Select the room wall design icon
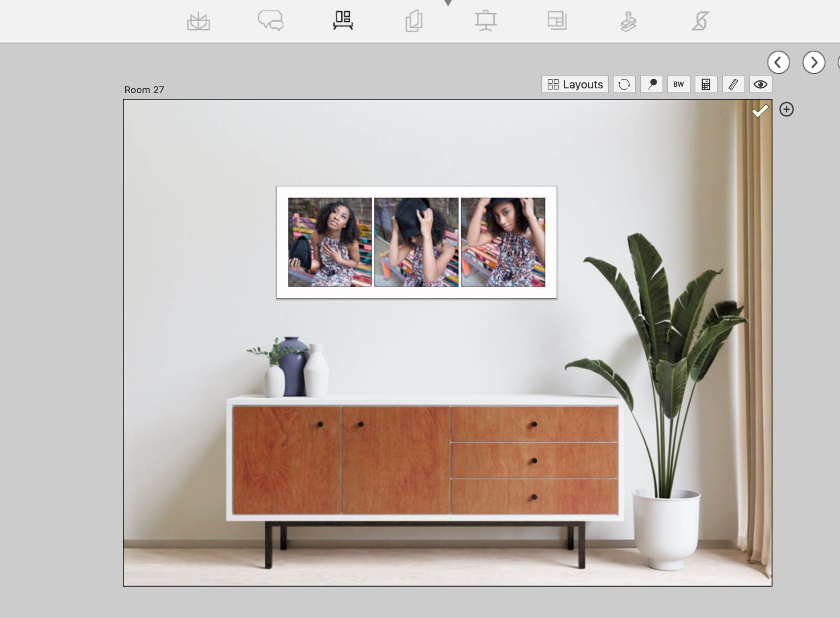Viewport: 840px width, 618px height. click(343, 20)
